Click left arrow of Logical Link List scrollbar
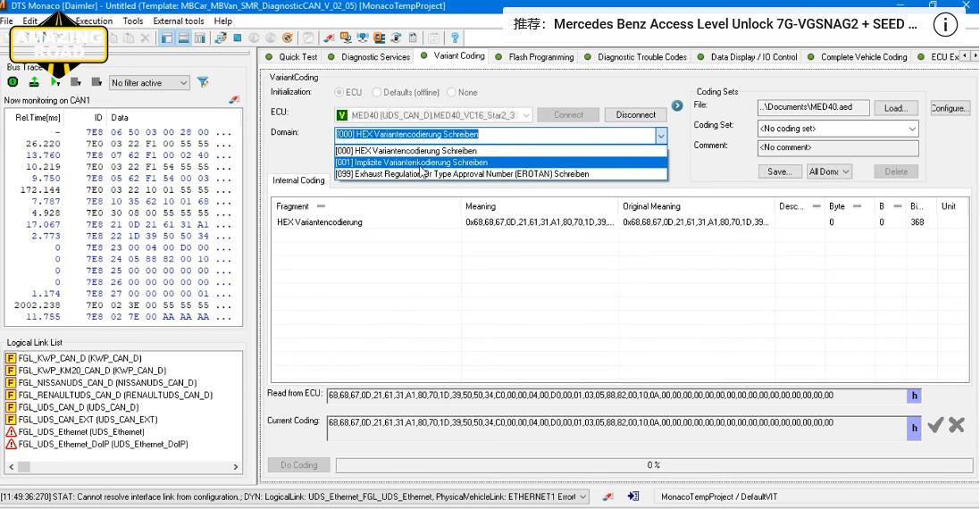980x509 pixels. pos(12,467)
